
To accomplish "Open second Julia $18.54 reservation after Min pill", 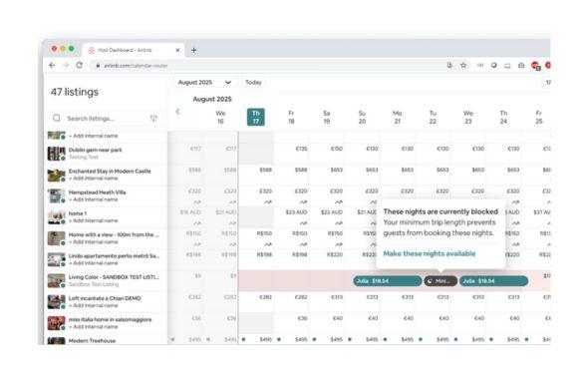I will click(494, 281).
